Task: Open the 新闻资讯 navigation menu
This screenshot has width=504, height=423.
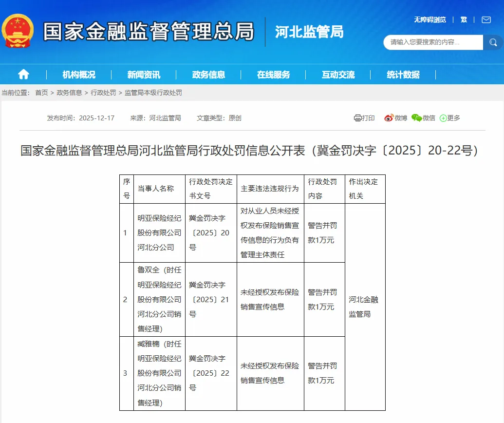Action: (x=145, y=74)
